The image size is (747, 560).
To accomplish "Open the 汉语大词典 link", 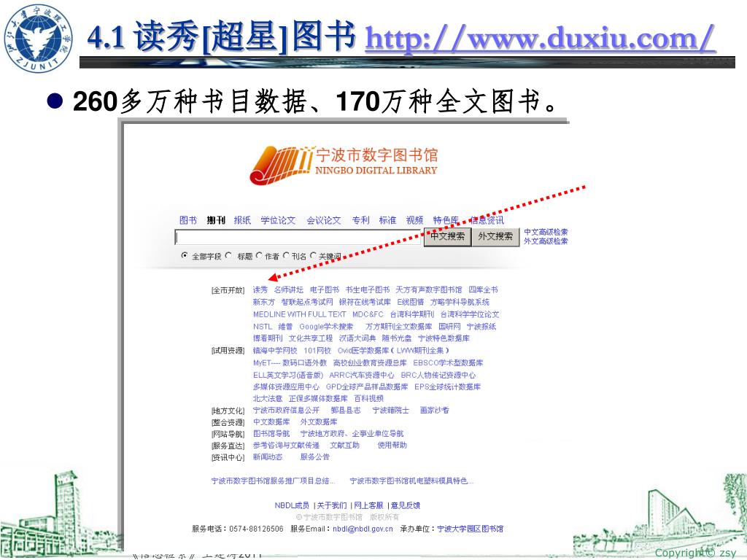I will tap(357, 338).
